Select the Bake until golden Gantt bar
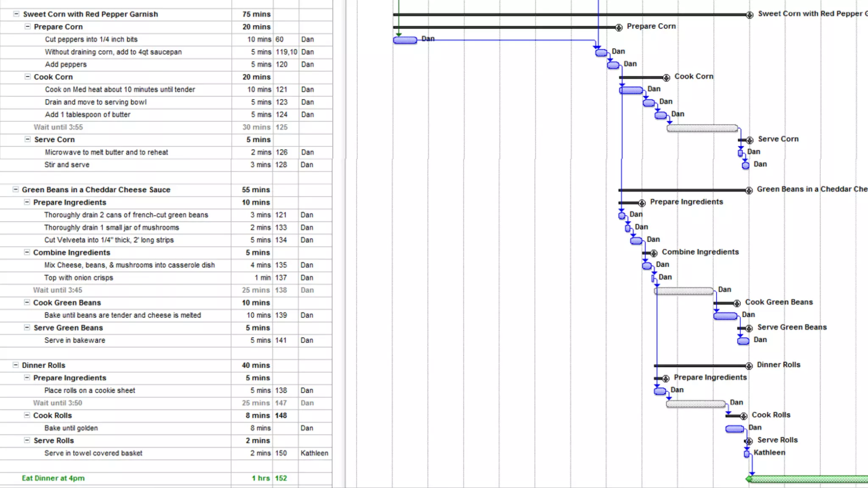 (734, 429)
